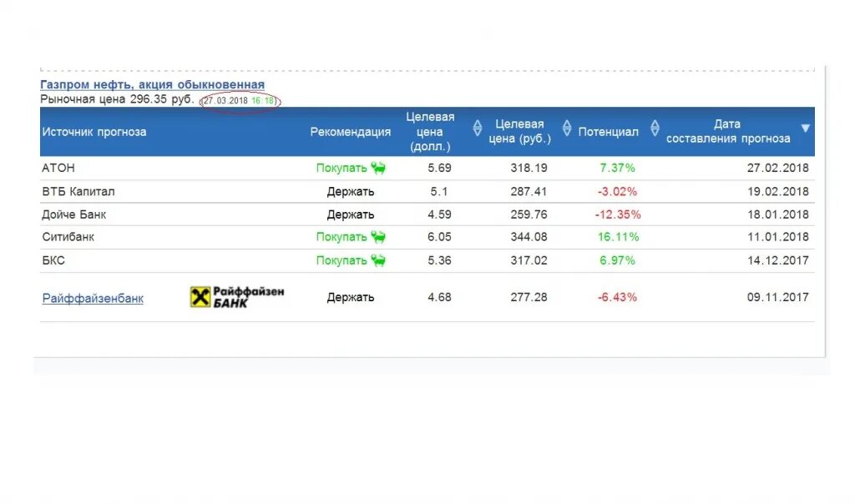The height and width of the screenshot is (504, 855).
Task: Click the -12.35% potential value
Action: [x=618, y=214]
